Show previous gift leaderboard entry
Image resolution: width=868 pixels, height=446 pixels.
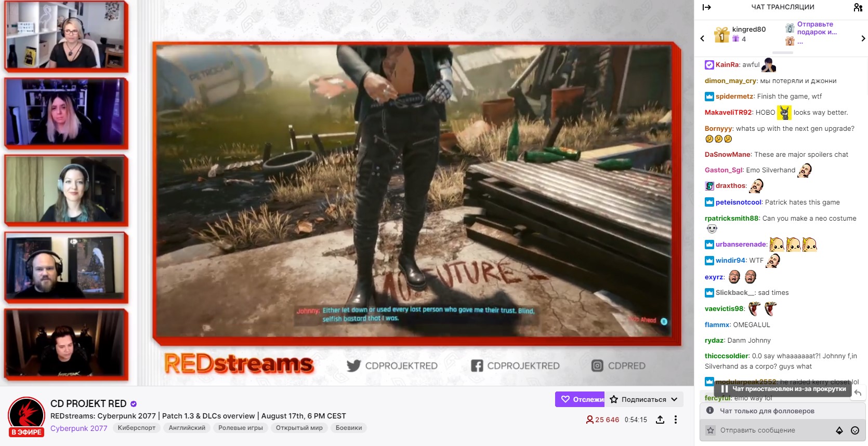click(x=702, y=38)
